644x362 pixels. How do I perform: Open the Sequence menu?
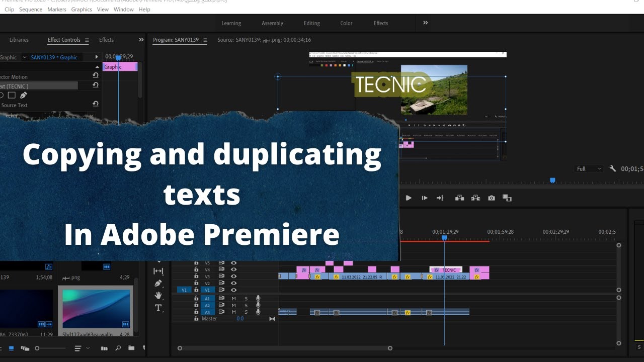click(x=31, y=10)
